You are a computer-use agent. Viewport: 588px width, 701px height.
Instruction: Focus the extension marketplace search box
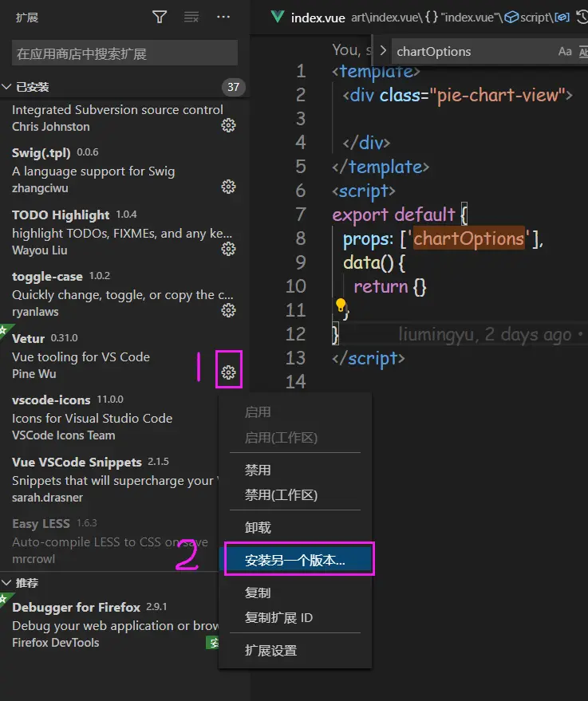pyautogui.click(x=124, y=53)
